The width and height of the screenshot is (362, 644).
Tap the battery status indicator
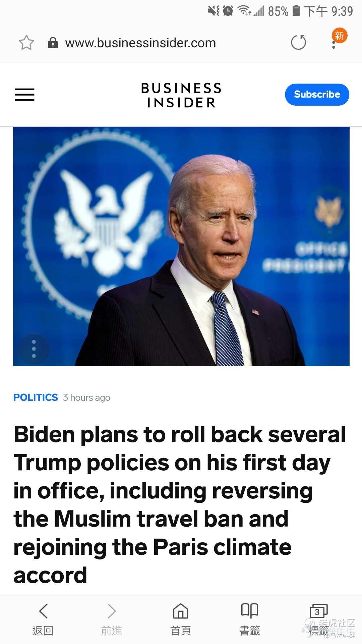tap(296, 11)
